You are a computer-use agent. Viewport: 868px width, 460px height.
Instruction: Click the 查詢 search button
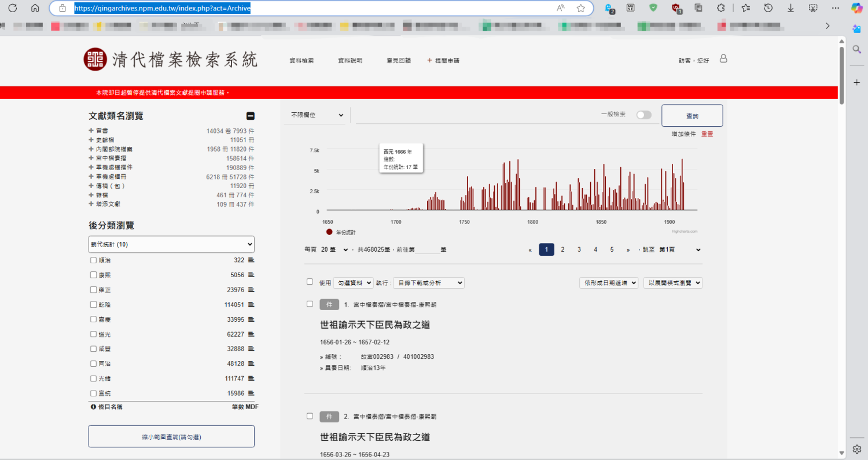click(692, 116)
